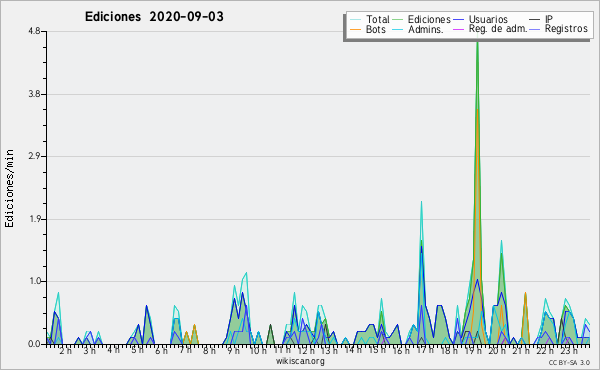Click the y-axis value 2.9
600x370 pixels.
coord(34,156)
